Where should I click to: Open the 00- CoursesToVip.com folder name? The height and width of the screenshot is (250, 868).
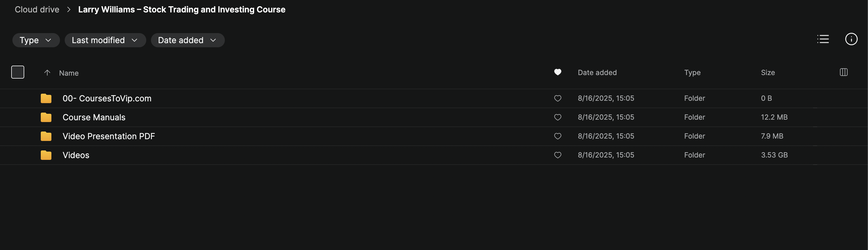tap(107, 98)
